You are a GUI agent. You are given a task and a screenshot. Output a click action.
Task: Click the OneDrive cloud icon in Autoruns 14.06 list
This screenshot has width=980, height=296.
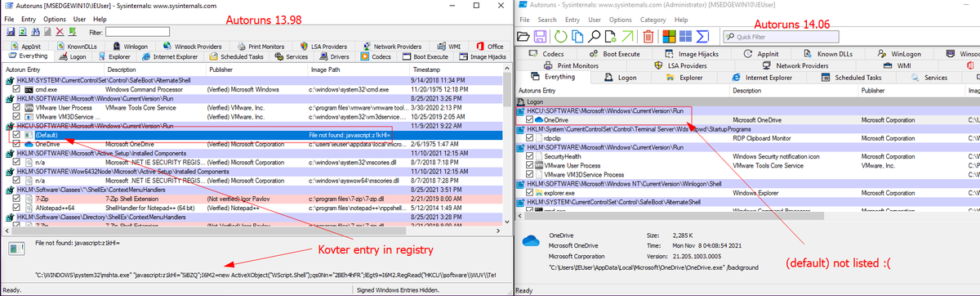click(x=538, y=119)
